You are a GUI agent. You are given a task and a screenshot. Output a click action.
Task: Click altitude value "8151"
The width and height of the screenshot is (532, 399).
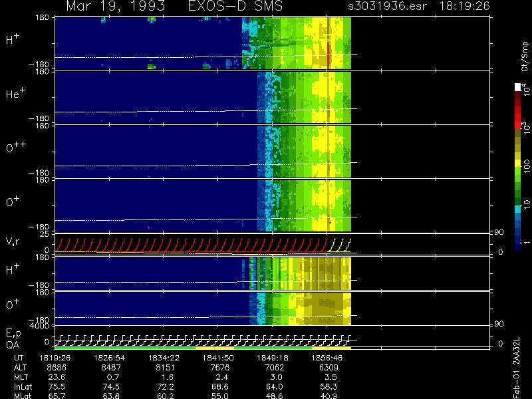point(165,368)
